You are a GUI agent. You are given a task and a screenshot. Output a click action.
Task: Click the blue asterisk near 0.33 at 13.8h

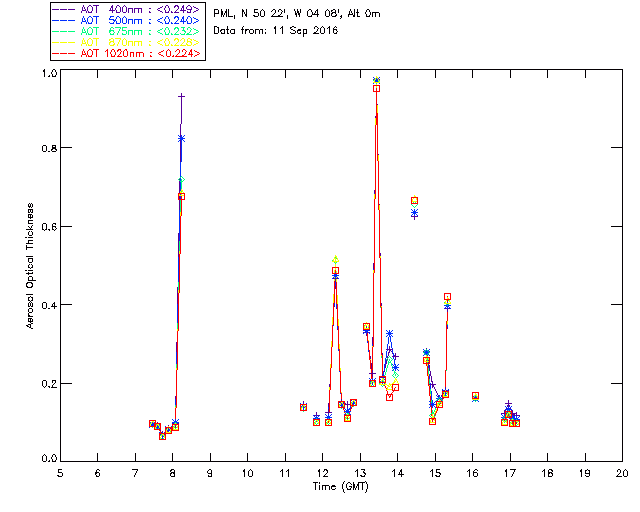[x=389, y=334]
